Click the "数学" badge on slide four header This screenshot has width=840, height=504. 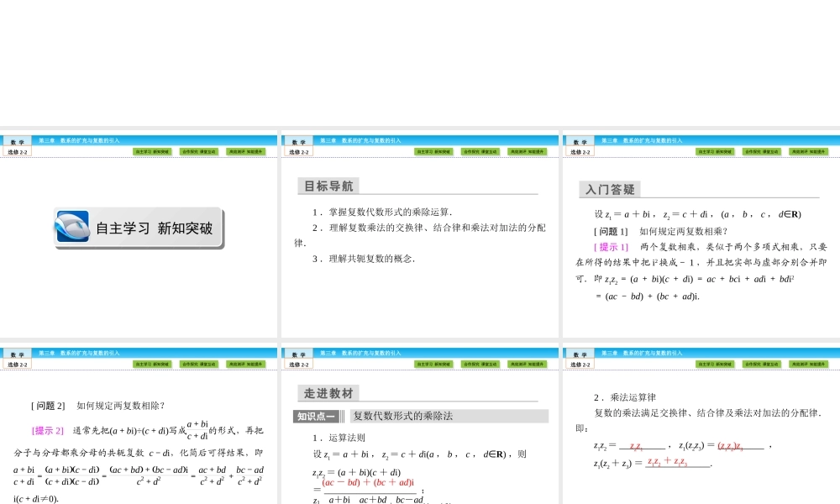click(17, 354)
